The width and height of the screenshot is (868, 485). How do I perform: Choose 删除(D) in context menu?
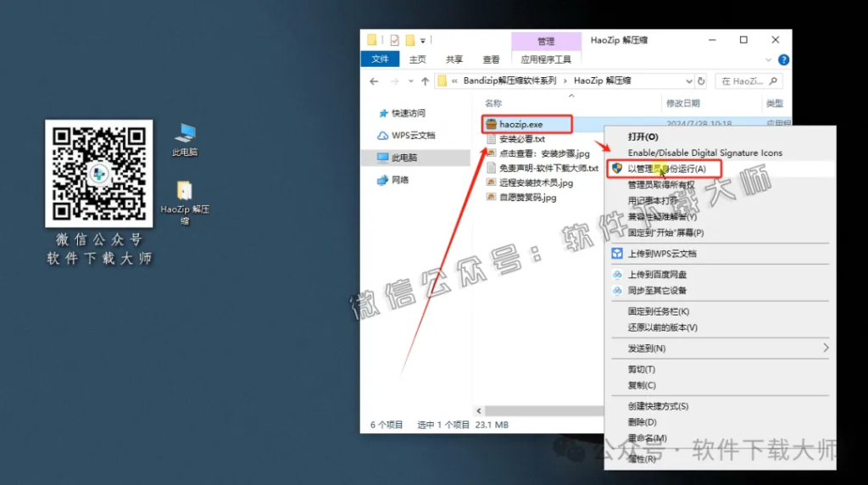click(x=720, y=422)
